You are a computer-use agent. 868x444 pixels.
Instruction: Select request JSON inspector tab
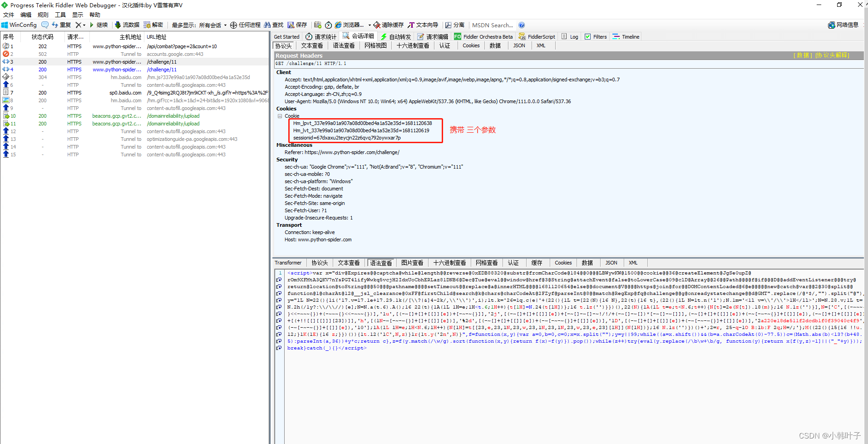pyautogui.click(x=519, y=45)
